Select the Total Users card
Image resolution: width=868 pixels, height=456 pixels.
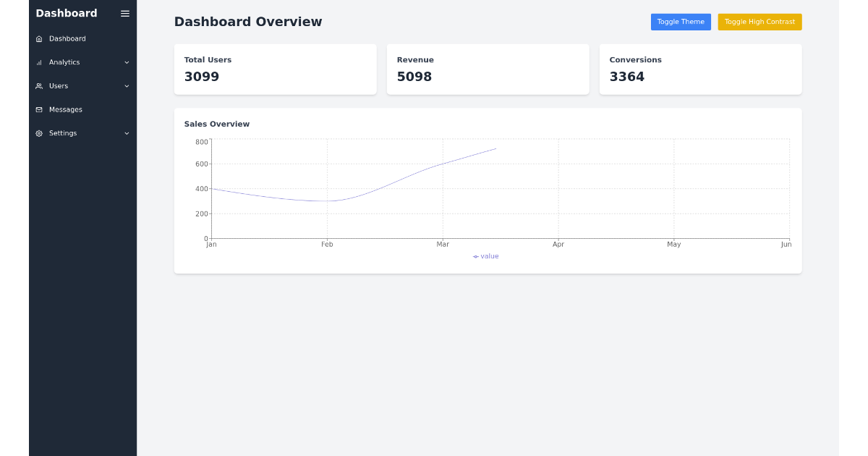(x=275, y=69)
